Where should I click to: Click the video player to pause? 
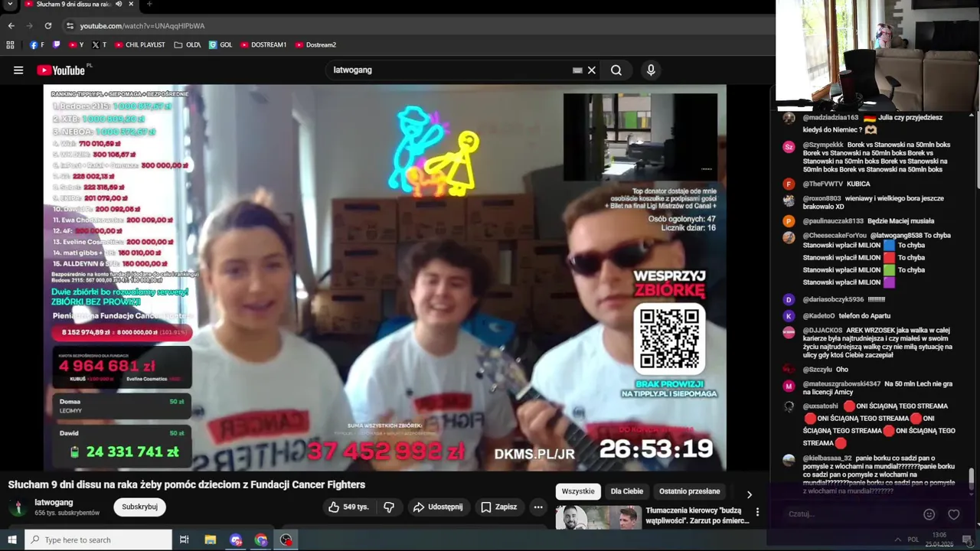pos(384,277)
